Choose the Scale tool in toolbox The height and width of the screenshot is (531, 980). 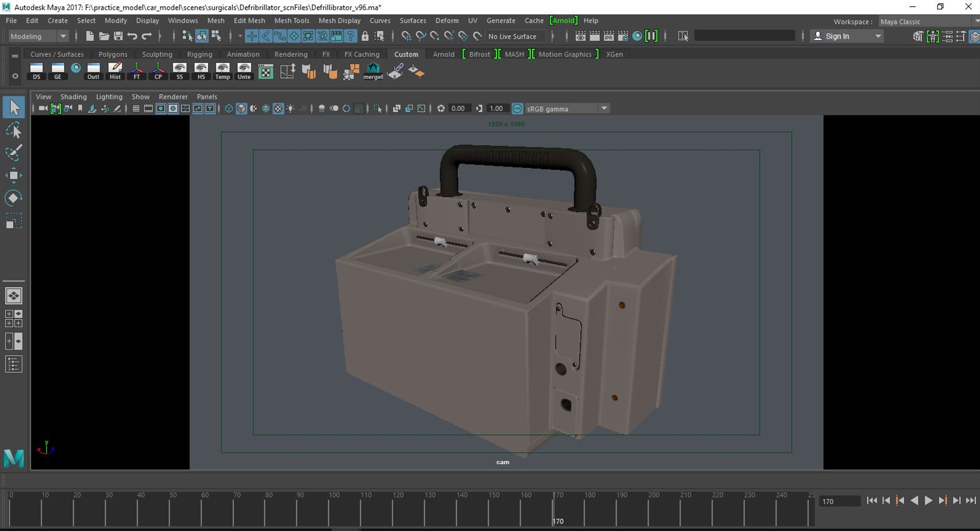tap(14, 221)
